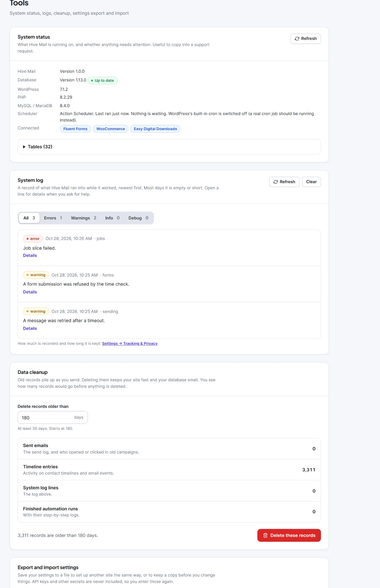Show the Warnings log filter tab
This screenshot has height=588, width=380.
83,218
